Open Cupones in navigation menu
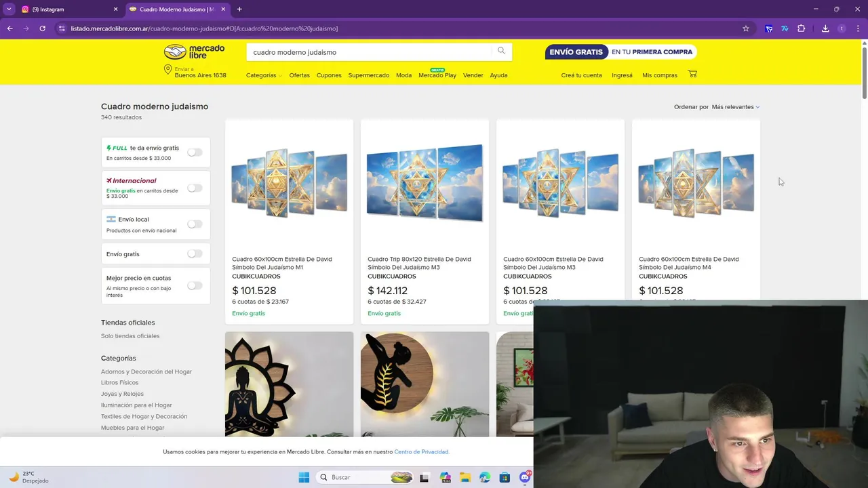 coord(329,75)
